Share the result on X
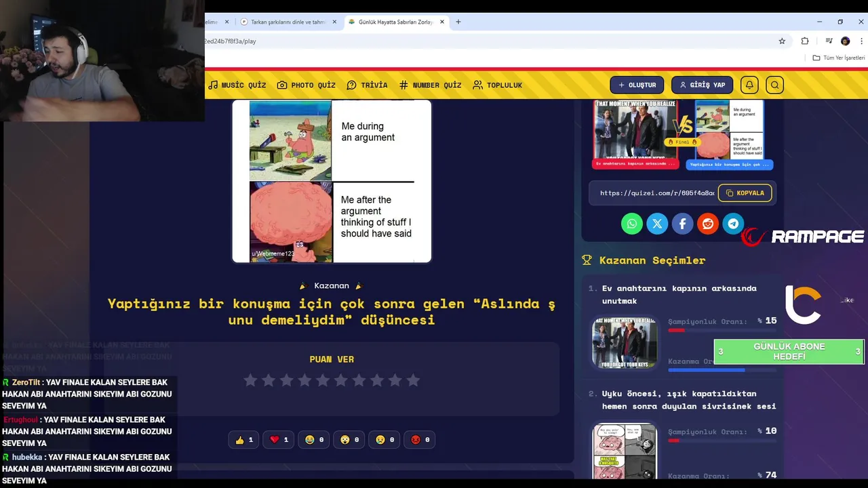This screenshot has width=868, height=488. coord(657,224)
